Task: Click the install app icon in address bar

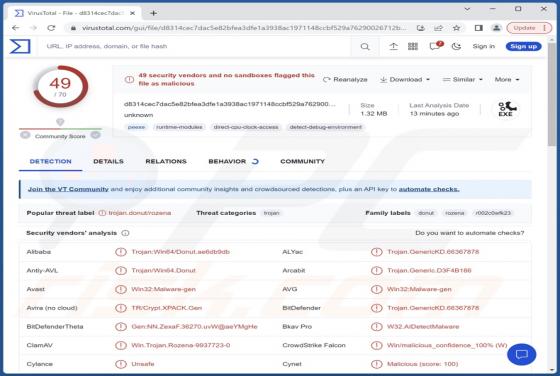Action: click(x=421, y=28)
